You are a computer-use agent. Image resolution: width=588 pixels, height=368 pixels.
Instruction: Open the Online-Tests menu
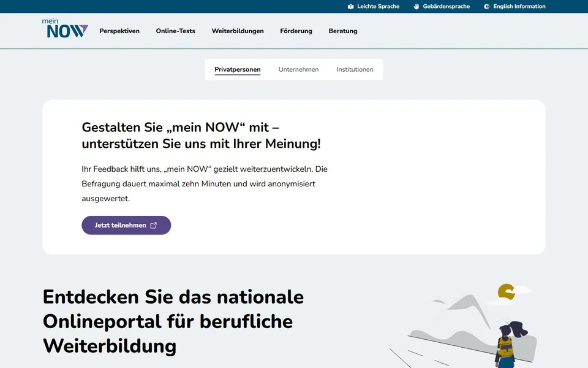(176, 31)
